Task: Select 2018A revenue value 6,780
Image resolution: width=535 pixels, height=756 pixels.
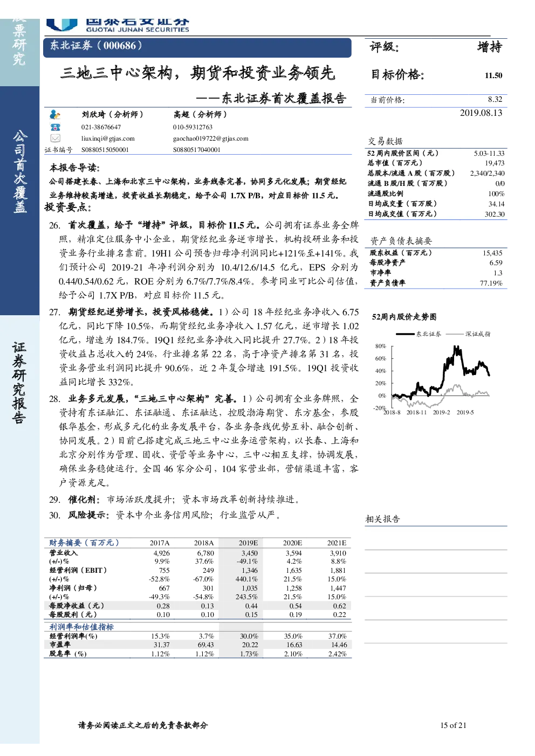Action: (x=205, y=553)
